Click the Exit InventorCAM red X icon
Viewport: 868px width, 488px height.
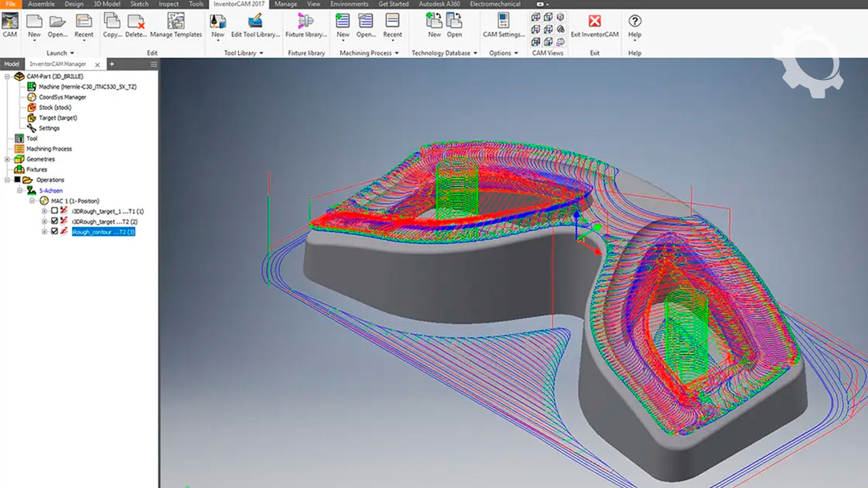tap(594, 22)
